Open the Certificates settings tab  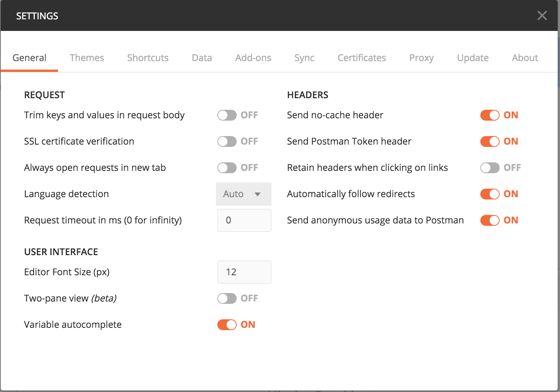(x=362, y=58)
